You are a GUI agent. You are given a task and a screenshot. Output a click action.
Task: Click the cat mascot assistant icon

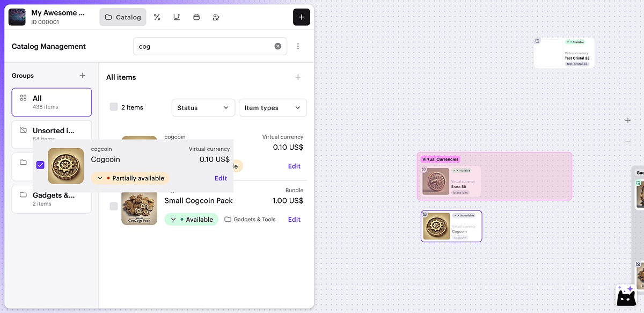[626, 295]
